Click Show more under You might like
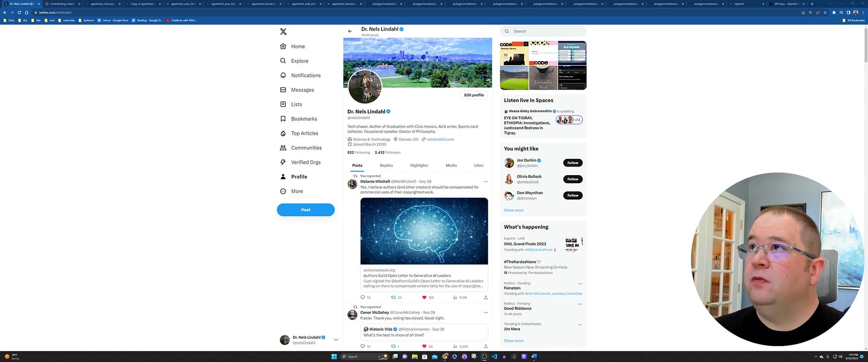 514,210
